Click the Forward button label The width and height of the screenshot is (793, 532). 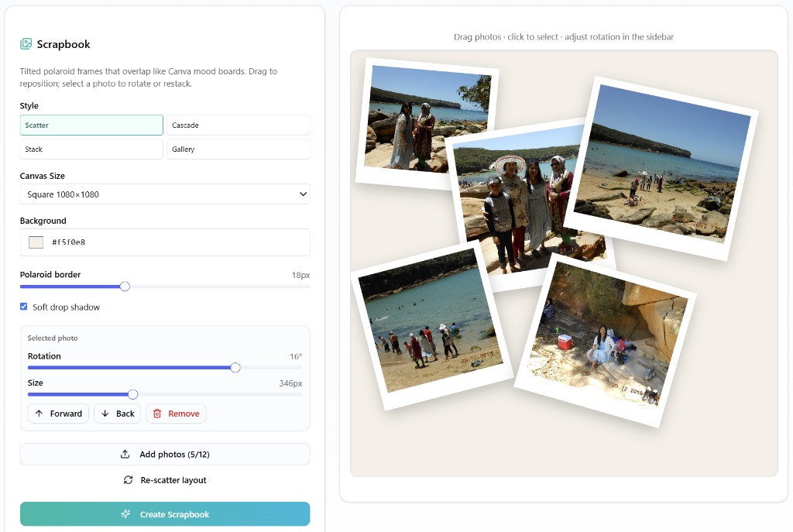point(66,414)
